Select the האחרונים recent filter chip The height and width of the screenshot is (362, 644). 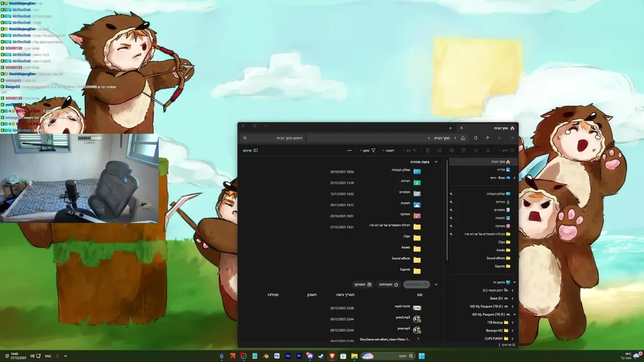[x=417, y=285]
